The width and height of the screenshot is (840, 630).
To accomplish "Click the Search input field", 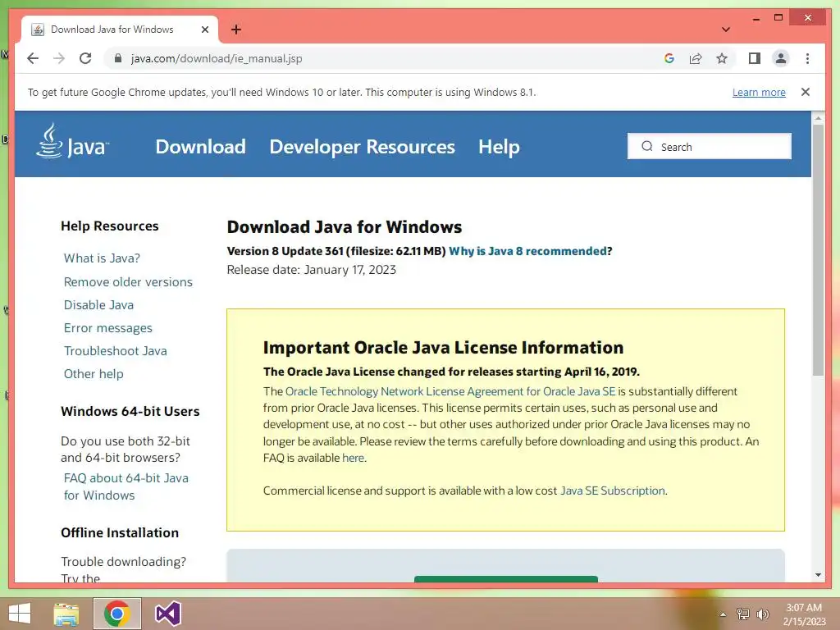I will tap(710, 146).
